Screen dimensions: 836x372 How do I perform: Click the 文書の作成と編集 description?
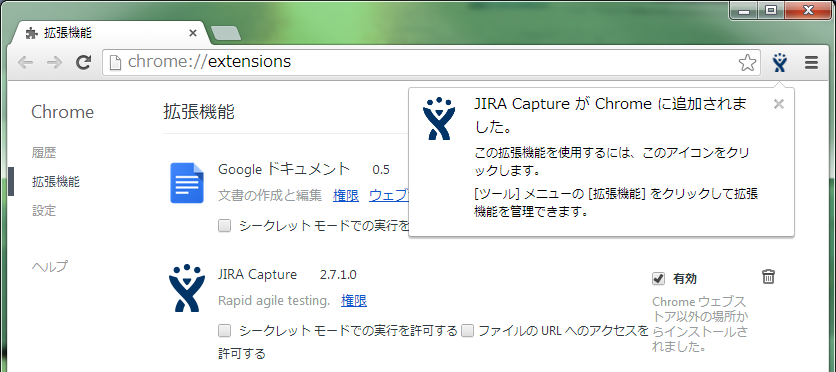[x=270, y=196]
